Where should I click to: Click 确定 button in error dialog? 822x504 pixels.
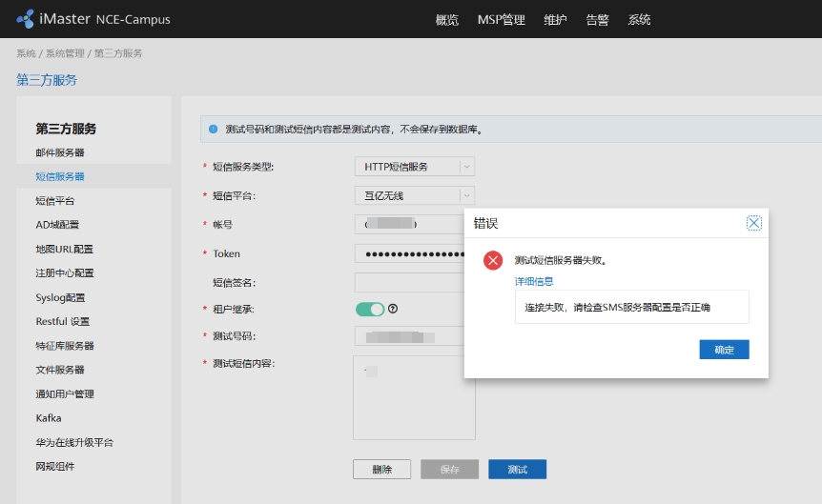tap(724, 350)
